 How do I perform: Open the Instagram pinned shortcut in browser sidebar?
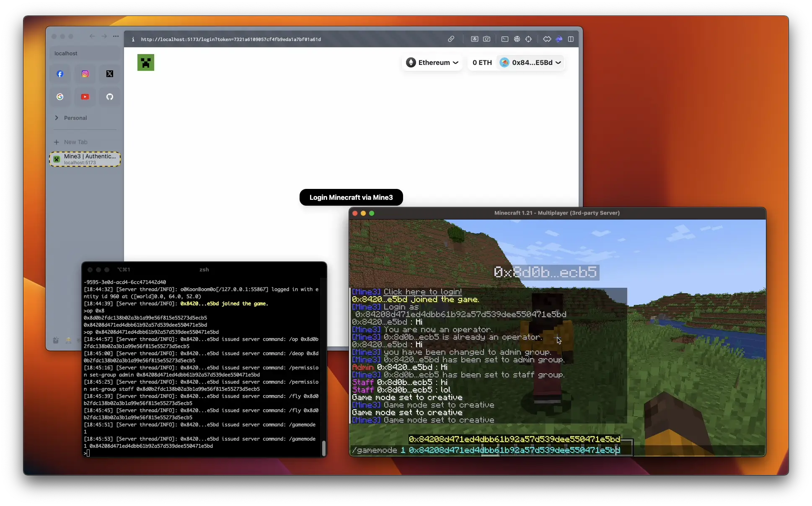click(85, 74)
